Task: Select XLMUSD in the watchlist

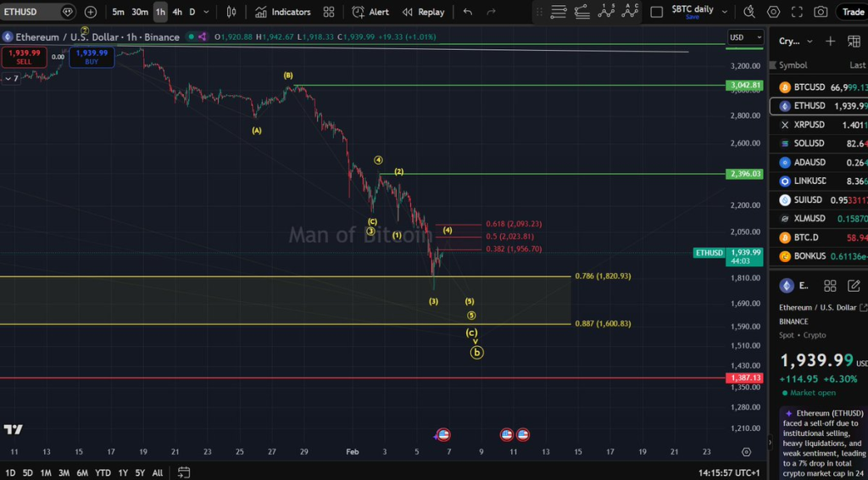Action: click(x=820, y=219)
